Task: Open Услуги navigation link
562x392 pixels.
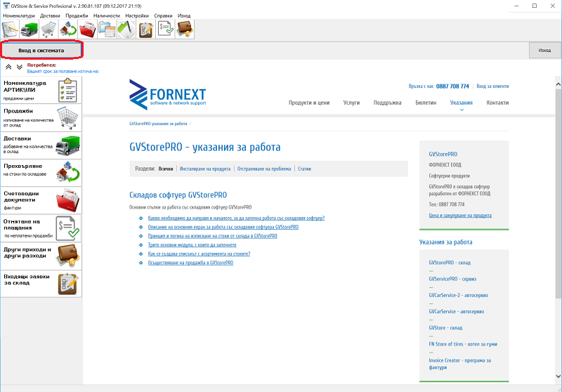Action: coord(351,103)
